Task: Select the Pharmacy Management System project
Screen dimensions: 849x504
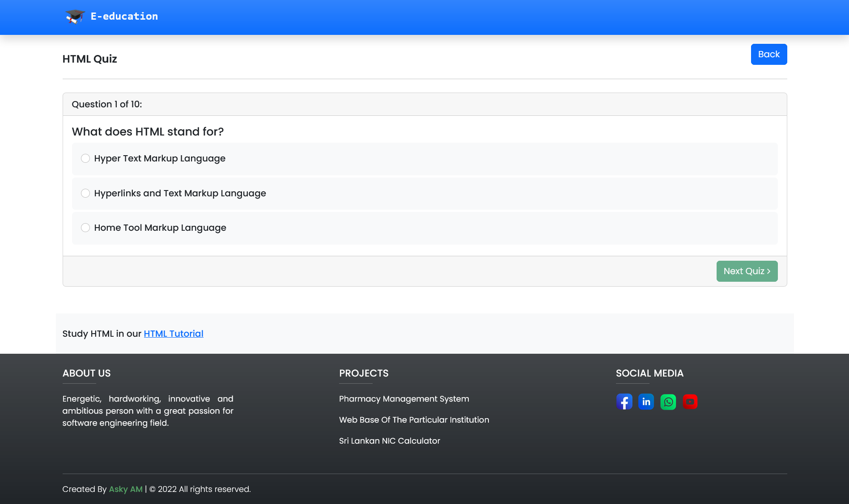Action: point(404,399)
